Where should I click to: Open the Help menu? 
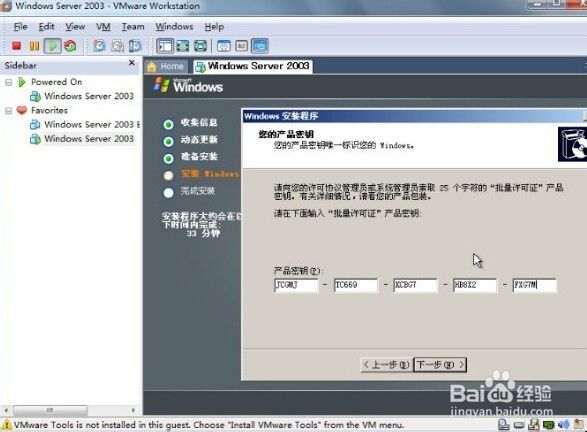click(x=214, y=27)
